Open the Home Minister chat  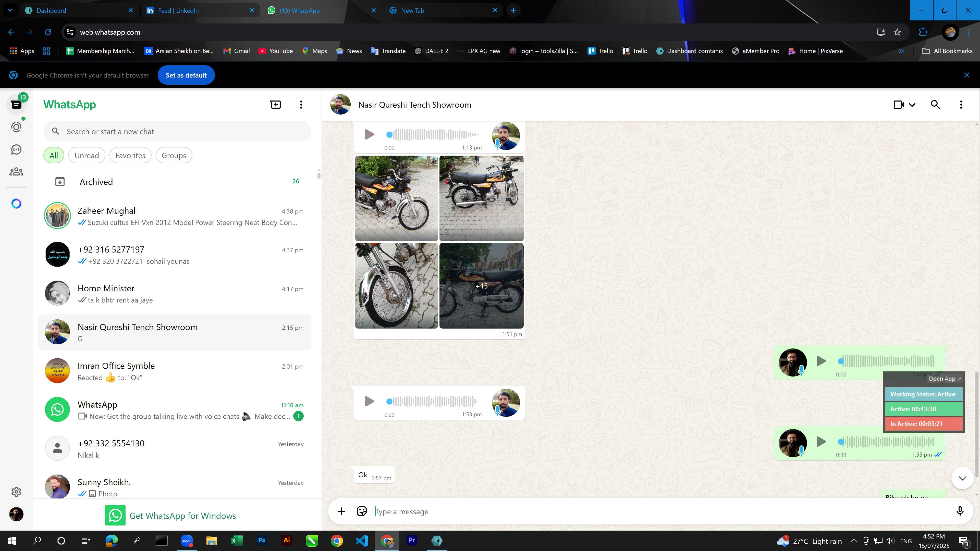(175, 294)
